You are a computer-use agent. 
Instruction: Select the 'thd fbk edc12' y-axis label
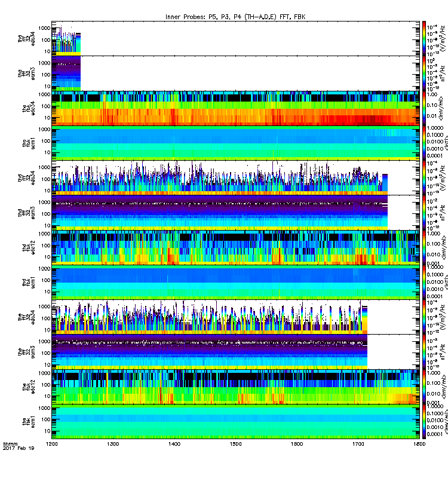(29, 247)
